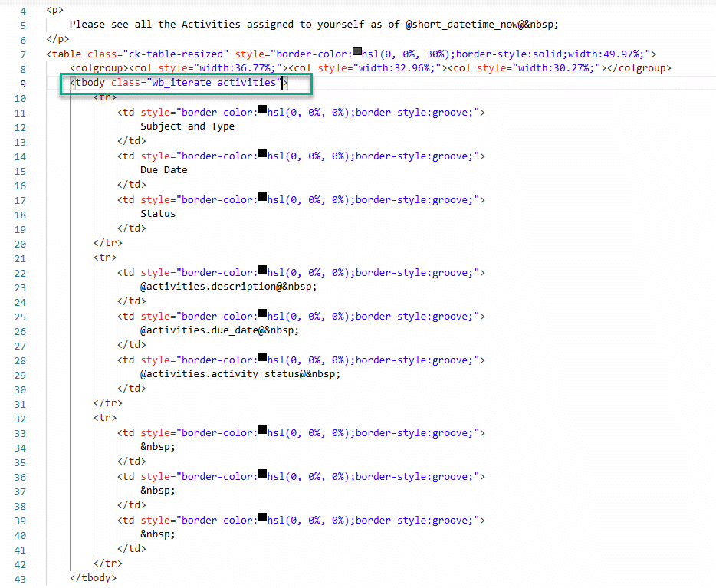The image size is (716, 588).
Task: Click @activities.due_date@ placeholder
Action: [202, 330]
